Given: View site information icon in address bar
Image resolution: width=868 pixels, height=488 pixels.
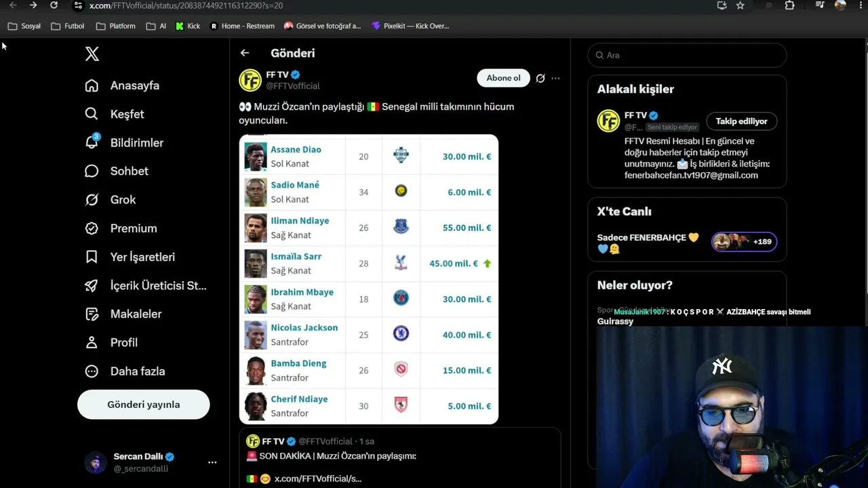Looking at the screenshot, I should (x=78, y=5).
